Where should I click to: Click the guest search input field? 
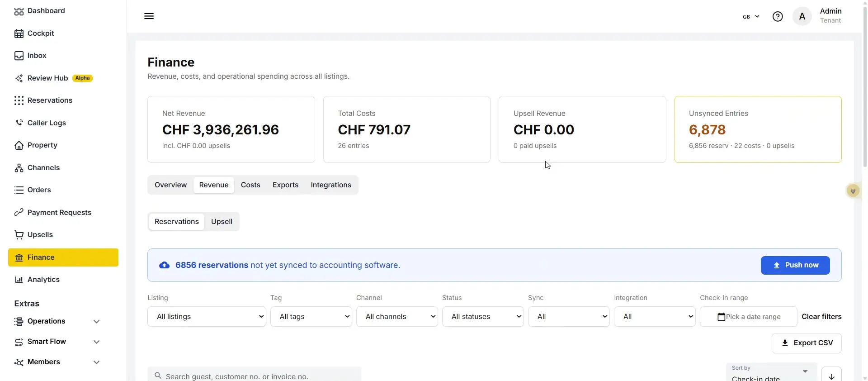coord(254,375)
